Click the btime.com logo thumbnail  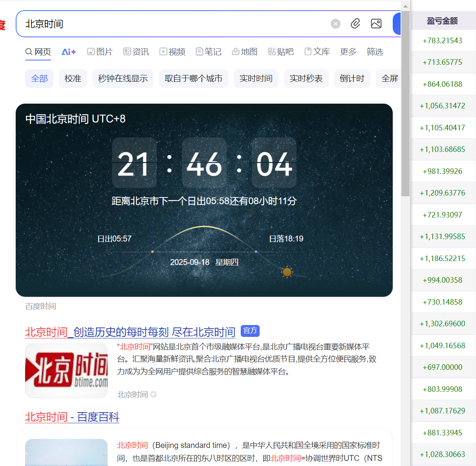66,371
